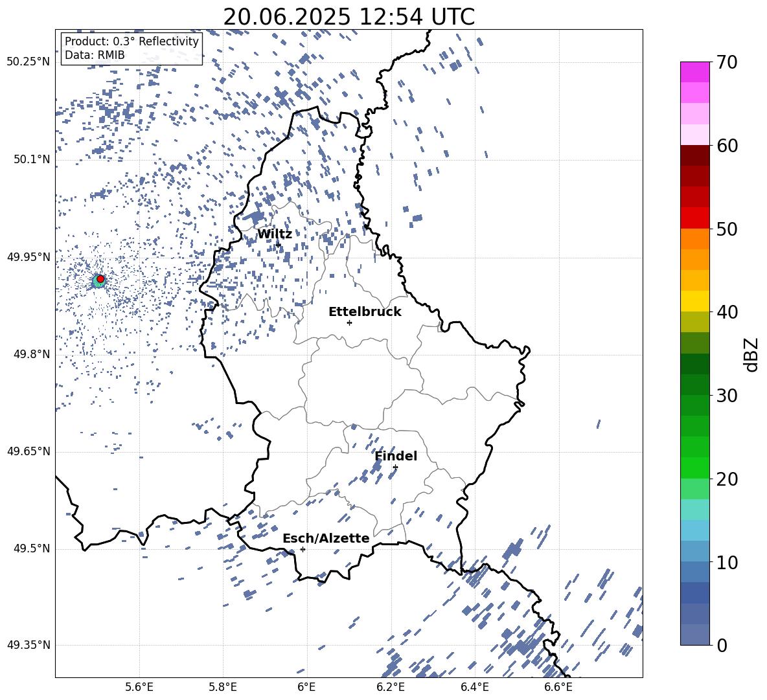Click the 50.1°N latitude label
Viewport: 767px width, 700px height.
(32, 159)
